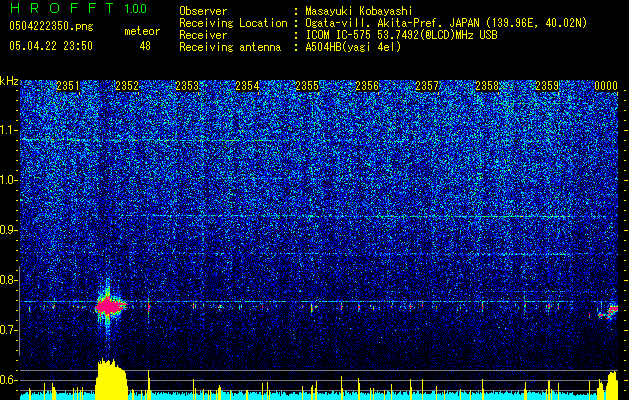Click the 0.9 kHz axis label
This screenshot has height=400, width=629.
(9, 230)
